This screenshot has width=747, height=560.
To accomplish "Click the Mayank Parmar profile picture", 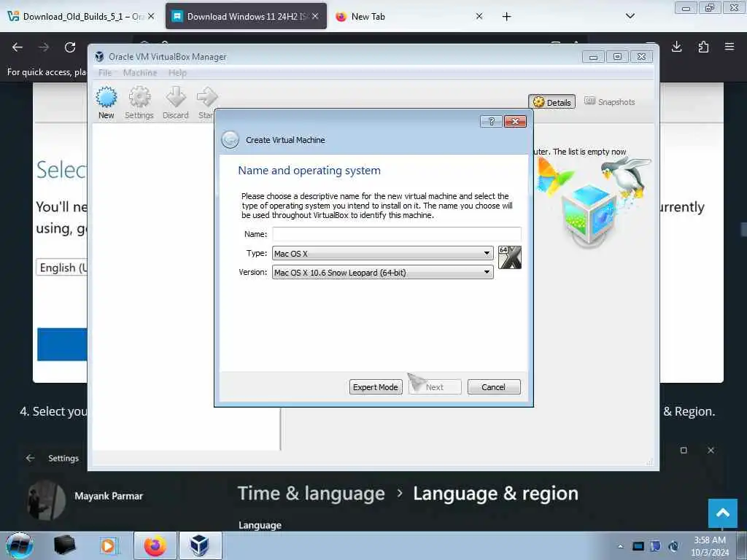I will coord(46,500).
